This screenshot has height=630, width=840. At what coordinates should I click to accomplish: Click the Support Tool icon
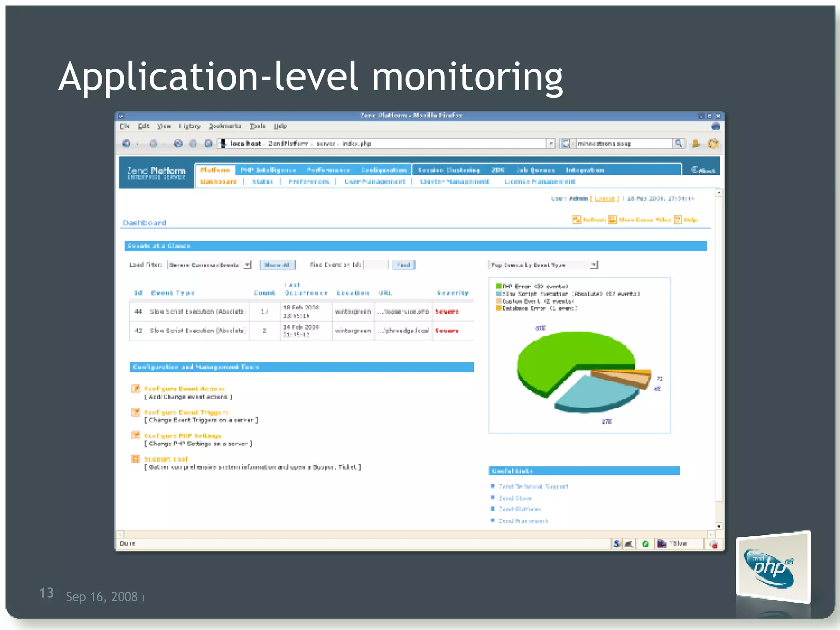[x=135, y=459]
